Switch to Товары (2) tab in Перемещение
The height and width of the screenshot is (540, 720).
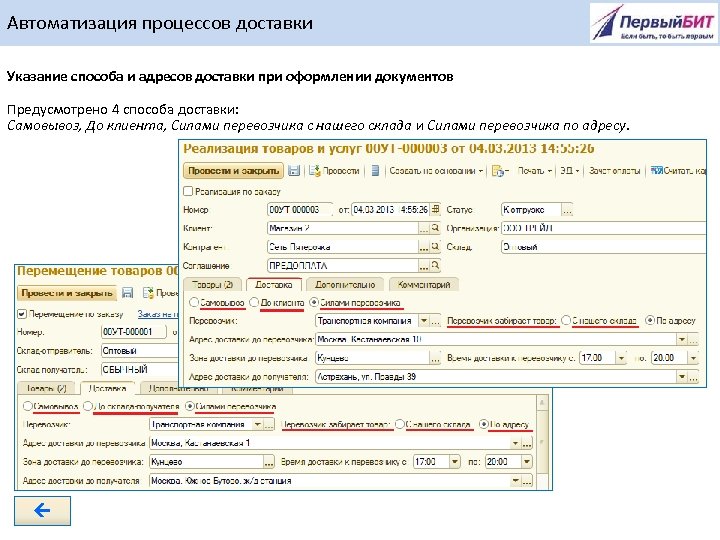(x=46, y=388)
